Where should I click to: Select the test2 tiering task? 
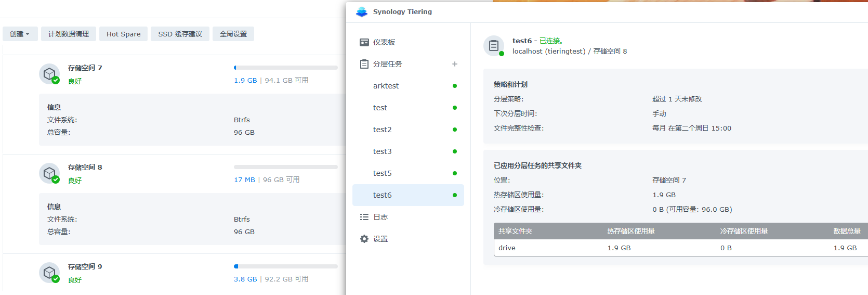pyautogui.click(x=382, y=130)
